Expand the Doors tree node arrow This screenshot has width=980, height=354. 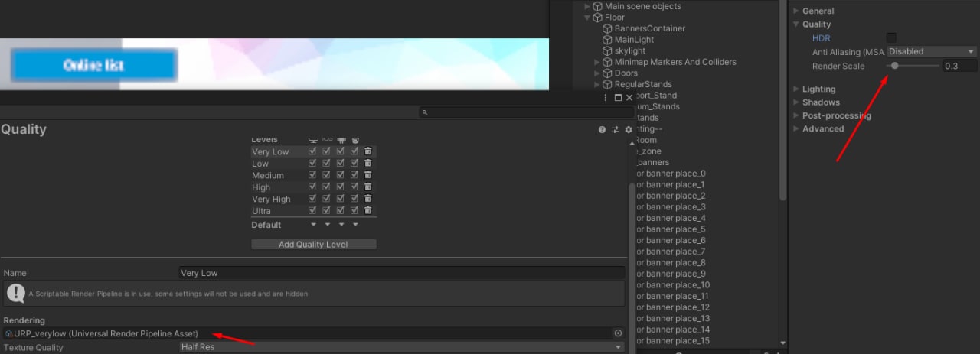tap(597, 73)
